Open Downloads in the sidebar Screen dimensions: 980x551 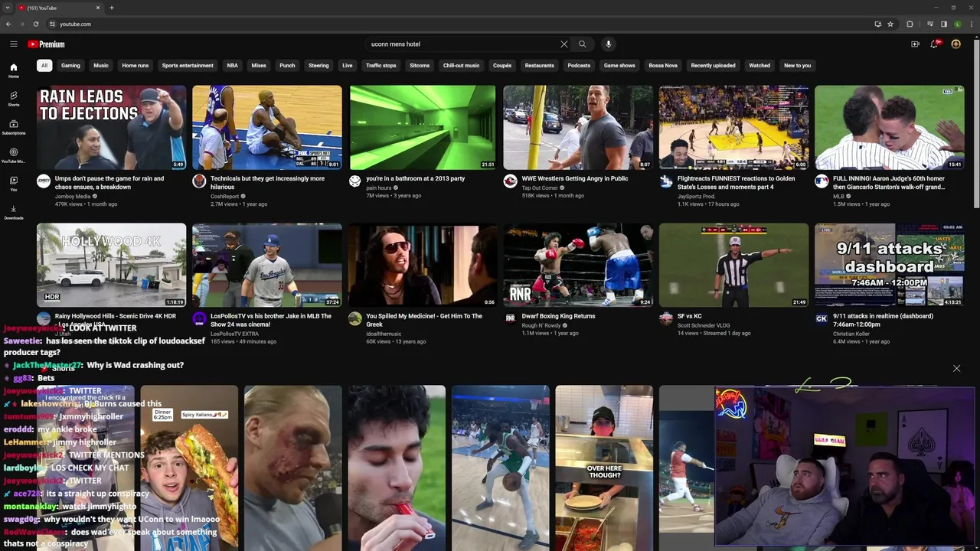(x=13, y=212)
